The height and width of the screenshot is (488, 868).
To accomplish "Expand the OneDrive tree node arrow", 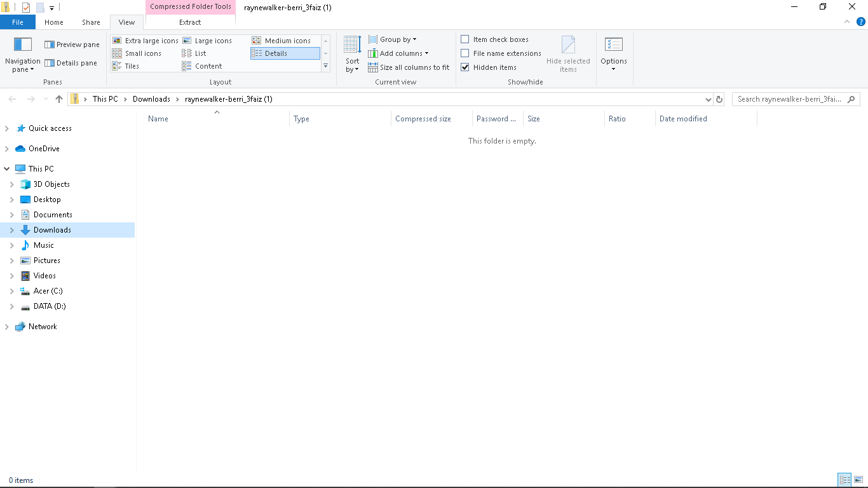I will 7,149.
